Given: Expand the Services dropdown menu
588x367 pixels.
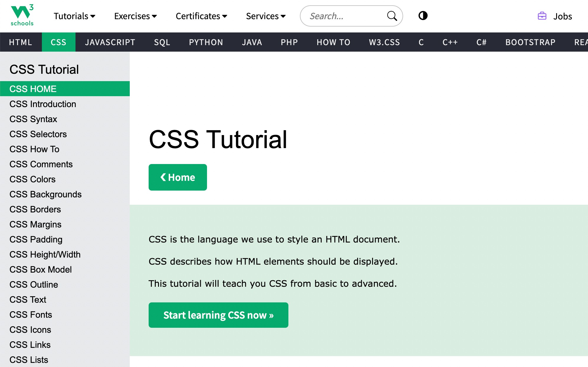Looking at the screenshot, I should 265,16.
